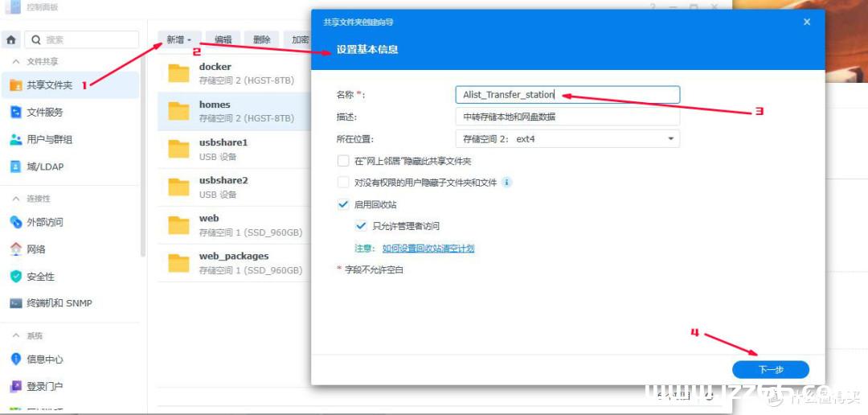Click the Shared Folder sidebar icon
868x415 pixels.
pos(16,85)
